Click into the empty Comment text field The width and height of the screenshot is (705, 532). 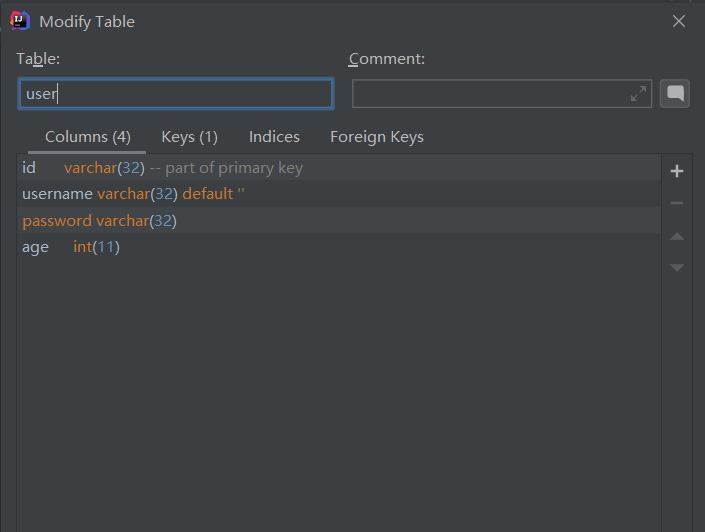tap(490, 94)
